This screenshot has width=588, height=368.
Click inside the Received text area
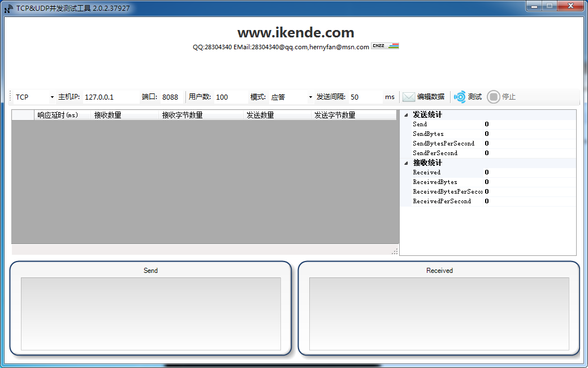click(x=439, y=313)
